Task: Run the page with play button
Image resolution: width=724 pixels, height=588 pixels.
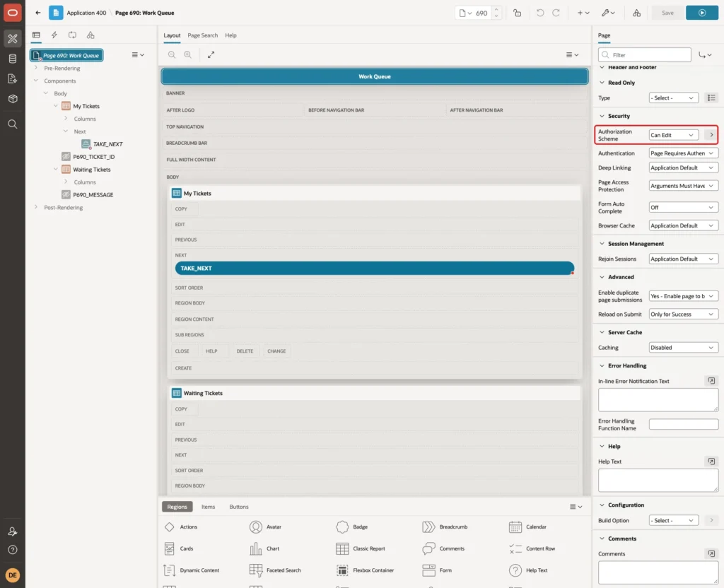Action: 702,13
